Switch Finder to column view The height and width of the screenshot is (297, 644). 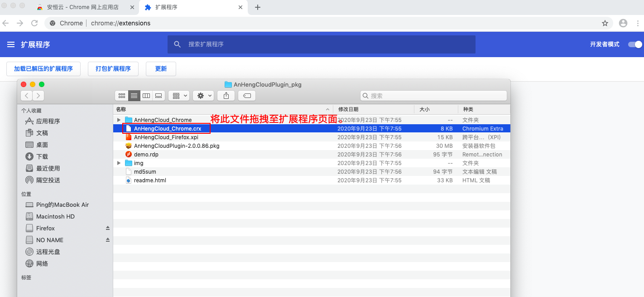[x=146, y=96]
